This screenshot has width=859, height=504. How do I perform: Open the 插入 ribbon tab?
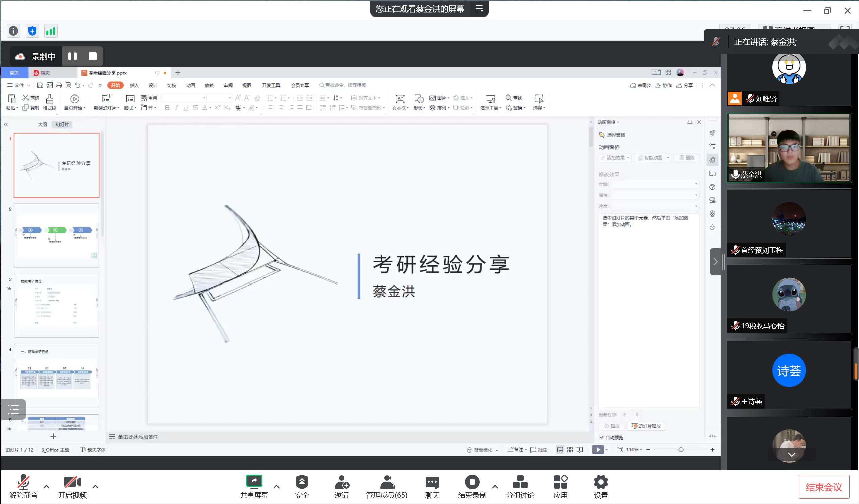pyautogui.click(x=134, y=85)
